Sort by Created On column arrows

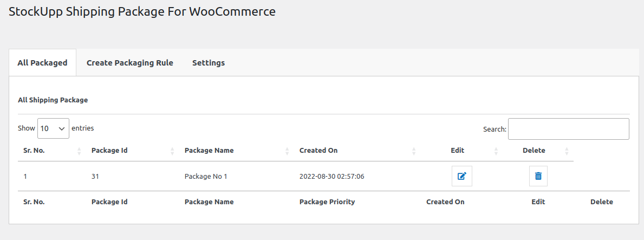pyautogui.click(x=414, y=151)
